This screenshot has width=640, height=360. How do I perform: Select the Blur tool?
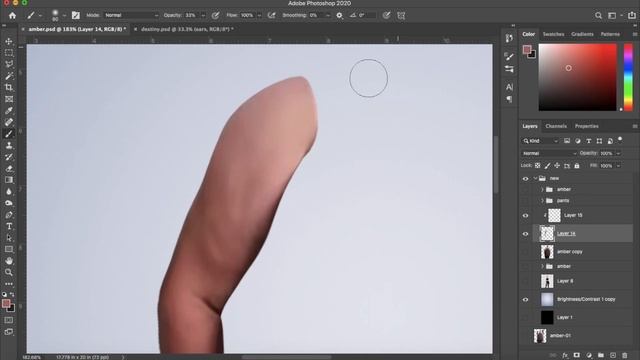pos(9,191)
